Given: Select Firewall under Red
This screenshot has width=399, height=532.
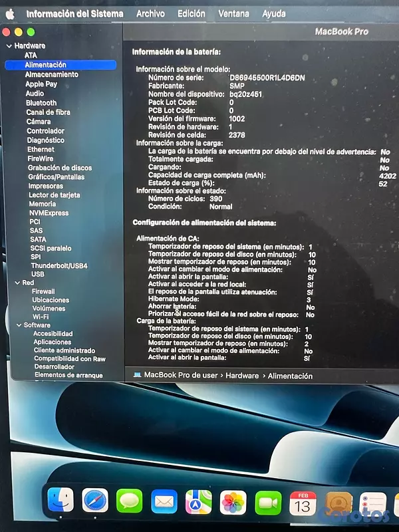Looking at the screenshot, I should point(43,291).
